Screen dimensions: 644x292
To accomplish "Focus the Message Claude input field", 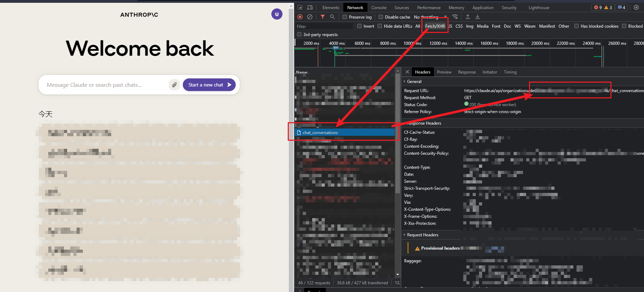I will pyautogui.click(x=105, y=85).
